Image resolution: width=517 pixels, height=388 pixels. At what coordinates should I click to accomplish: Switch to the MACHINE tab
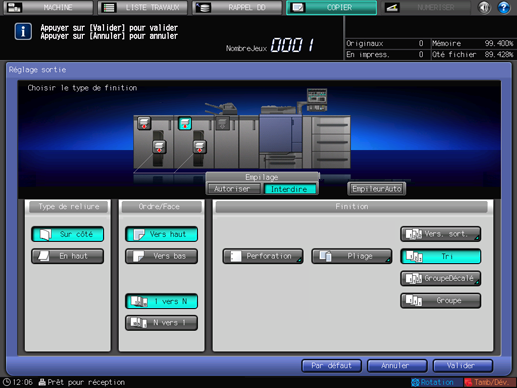(48, 7)
